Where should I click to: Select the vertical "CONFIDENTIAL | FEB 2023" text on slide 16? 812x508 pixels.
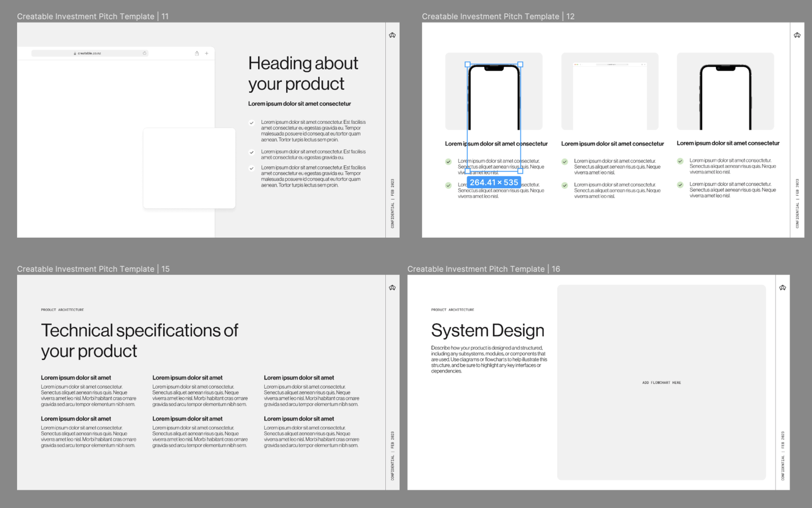coord(783,456)
